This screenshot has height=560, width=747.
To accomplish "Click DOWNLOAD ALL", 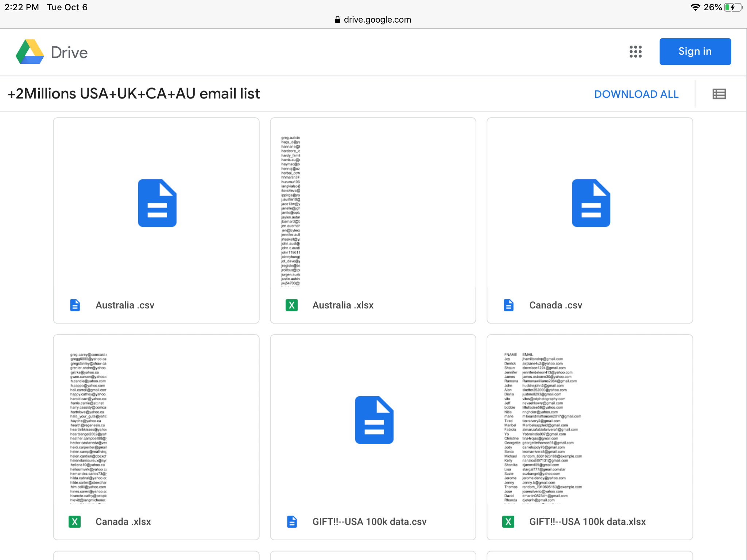I will click(x=636, y=94).
